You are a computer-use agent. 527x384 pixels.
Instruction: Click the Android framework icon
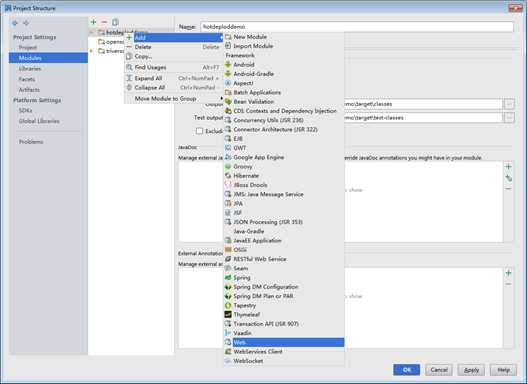click(228, 65)
